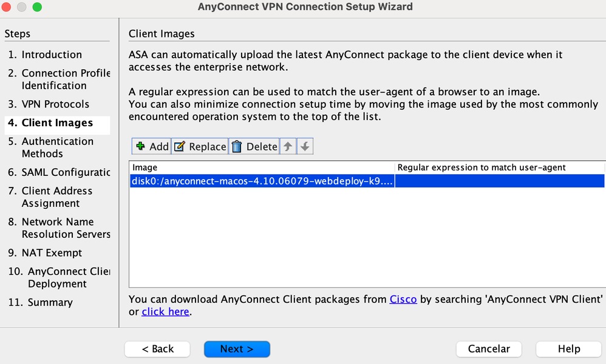Image resolution: width=606 pixels, height=364 pixels.
Task: Open the Cisco download link
Action: 403,299
